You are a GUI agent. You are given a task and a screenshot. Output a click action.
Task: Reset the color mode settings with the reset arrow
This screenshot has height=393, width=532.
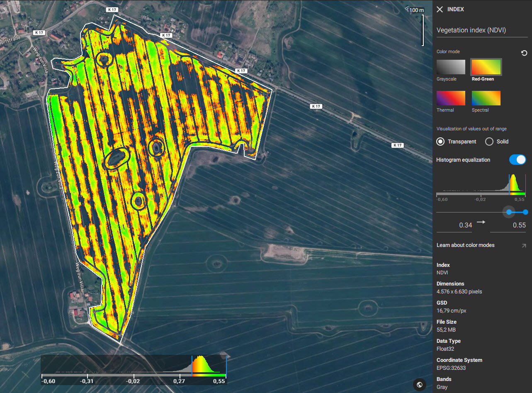(x=524, y=53)
